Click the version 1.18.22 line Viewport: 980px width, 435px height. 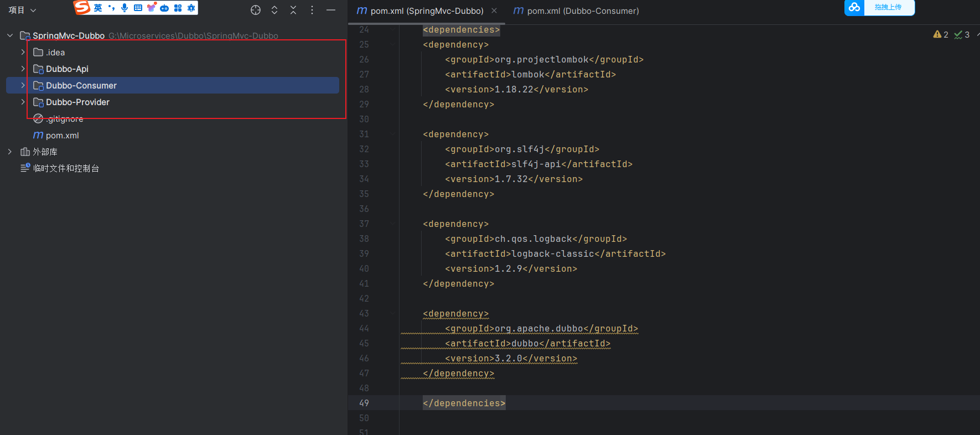pos(517,89)
